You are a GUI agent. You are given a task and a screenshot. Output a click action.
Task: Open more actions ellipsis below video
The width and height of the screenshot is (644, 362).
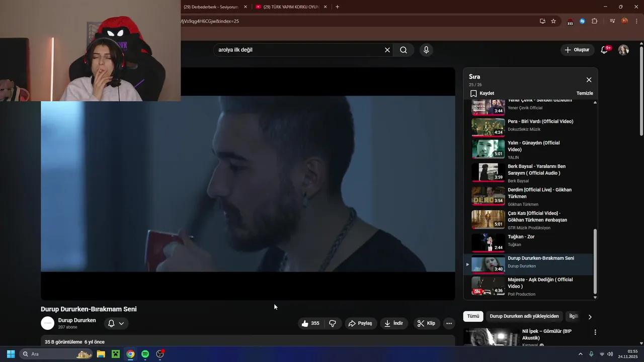pos(449,323)
